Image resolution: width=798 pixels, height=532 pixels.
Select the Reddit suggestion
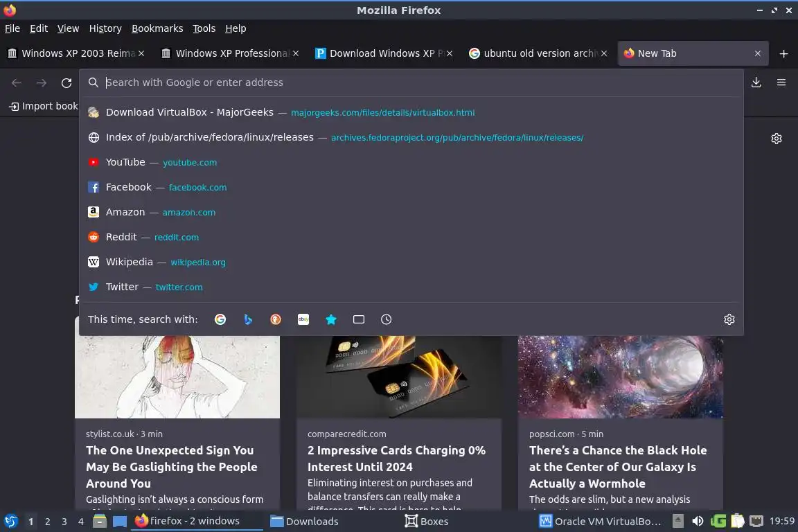[x=411, y=237]
